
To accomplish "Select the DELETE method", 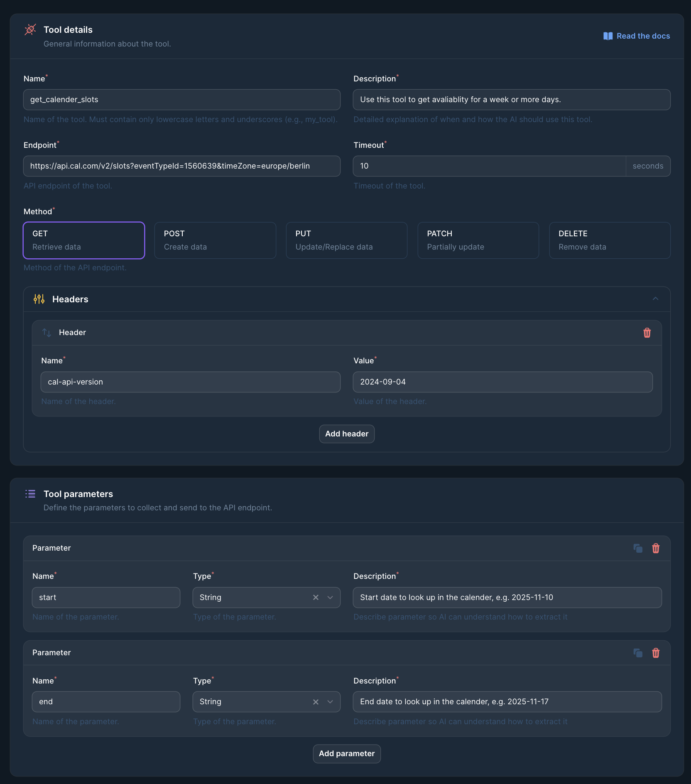I will [609, 240].
